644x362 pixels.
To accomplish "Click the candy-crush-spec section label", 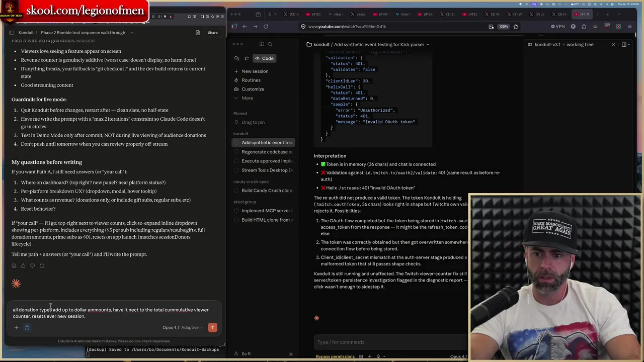I will [251, 182].
